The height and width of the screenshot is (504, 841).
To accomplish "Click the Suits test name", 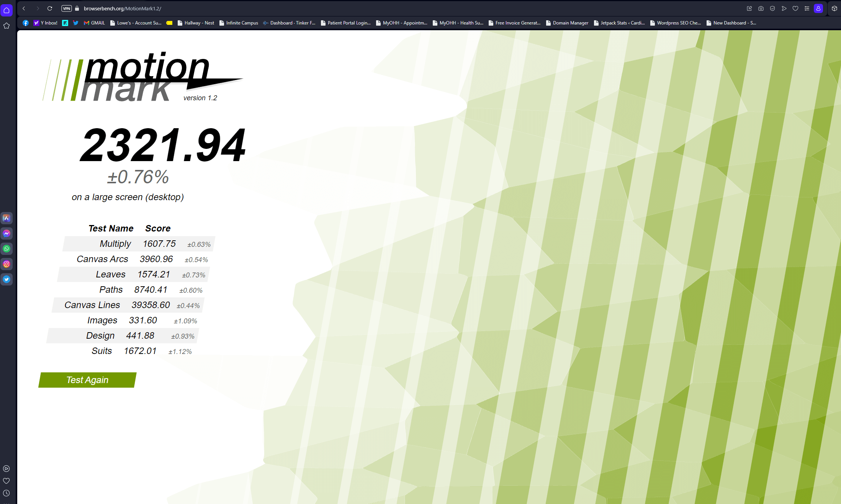I will click(x=101, y=351).
